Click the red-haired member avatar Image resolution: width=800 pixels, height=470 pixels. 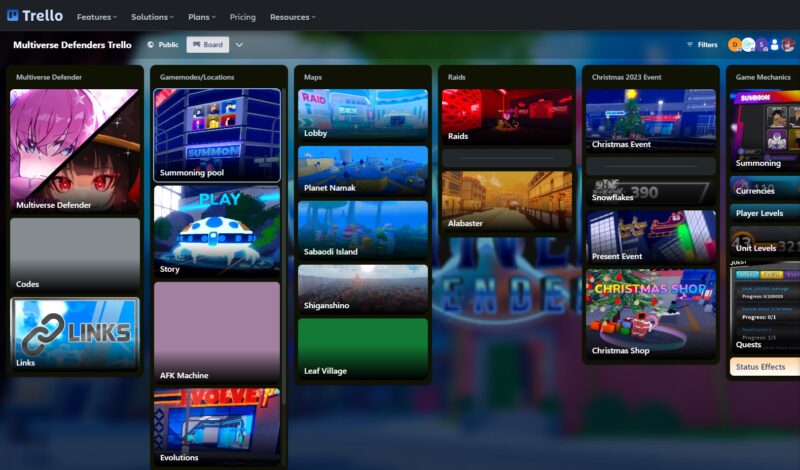(788, 45)
